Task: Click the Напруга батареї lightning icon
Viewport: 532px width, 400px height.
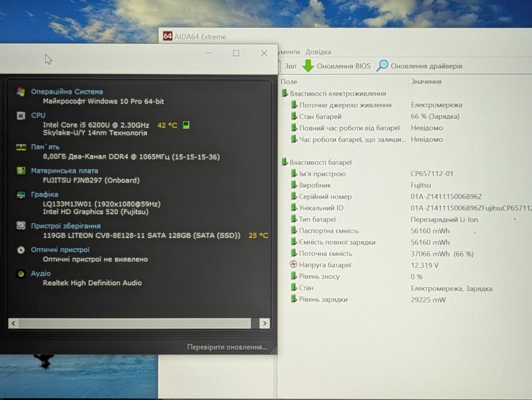Action: (x=293, y=264)
